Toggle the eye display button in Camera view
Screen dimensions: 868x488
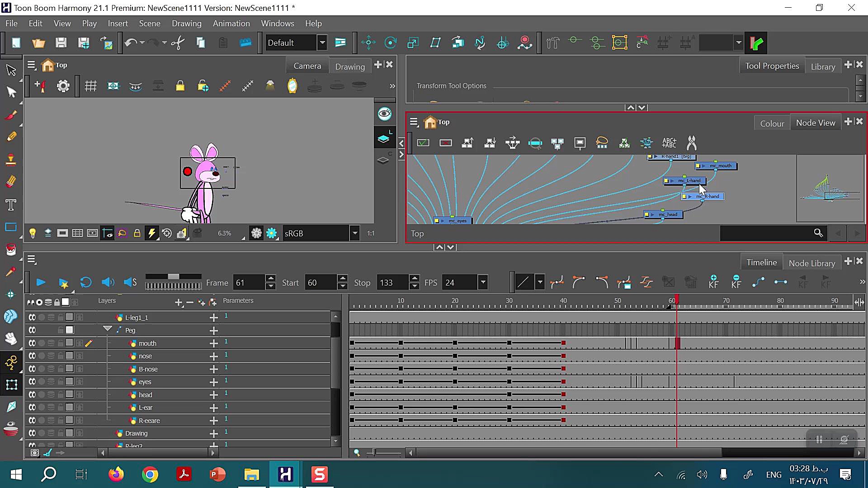point(384,114)
